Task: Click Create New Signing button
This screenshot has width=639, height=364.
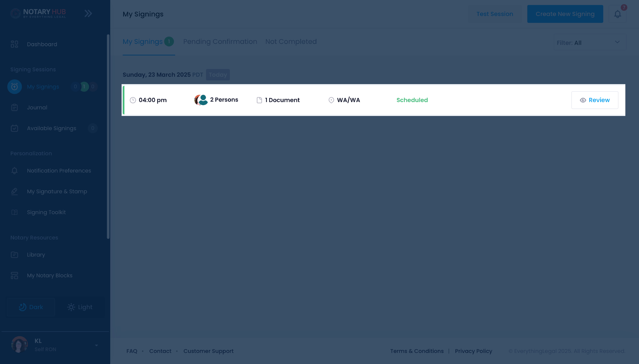Action: tap(565, 14)
